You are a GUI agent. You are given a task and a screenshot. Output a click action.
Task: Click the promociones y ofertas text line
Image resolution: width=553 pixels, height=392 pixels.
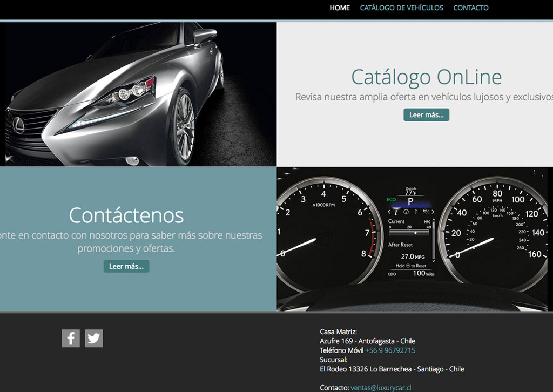coord(126,248)
